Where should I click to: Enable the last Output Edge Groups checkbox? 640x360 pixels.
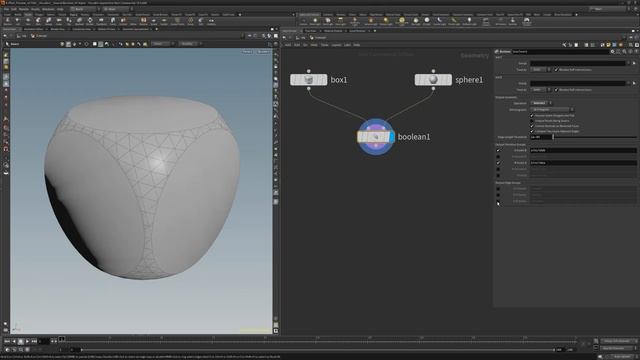pyautogui.click(x=498, y=201)
